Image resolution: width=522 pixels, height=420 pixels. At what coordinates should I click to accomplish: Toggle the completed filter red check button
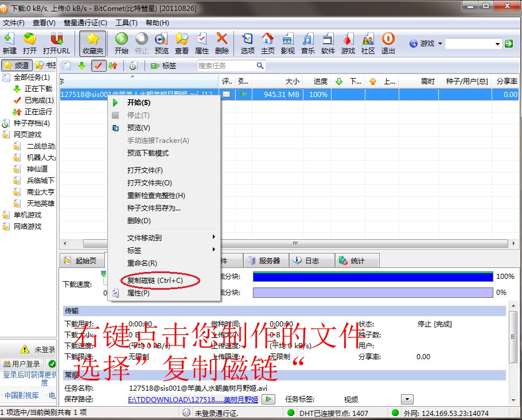(98, 65)
